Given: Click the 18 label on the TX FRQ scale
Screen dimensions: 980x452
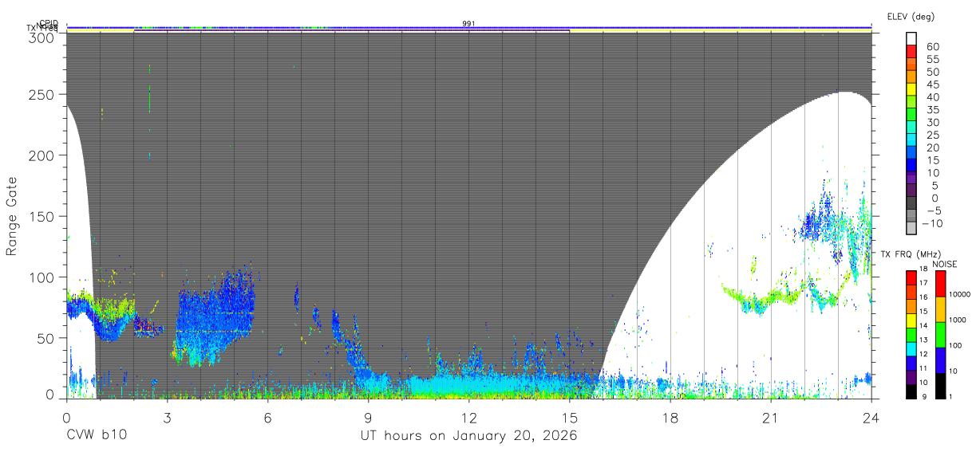Looking at the screenshot, I should click(924, 269).
